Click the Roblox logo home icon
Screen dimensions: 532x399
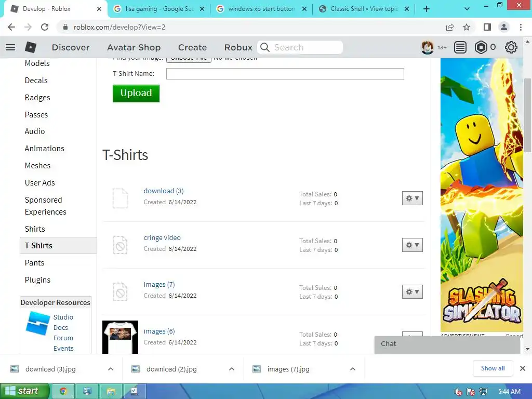(x=31, y=47)
